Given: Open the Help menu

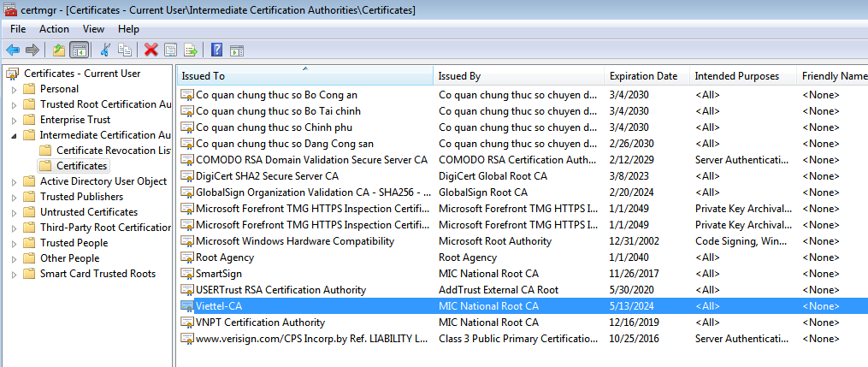Looking at the screenshot, I should (128, 29).
